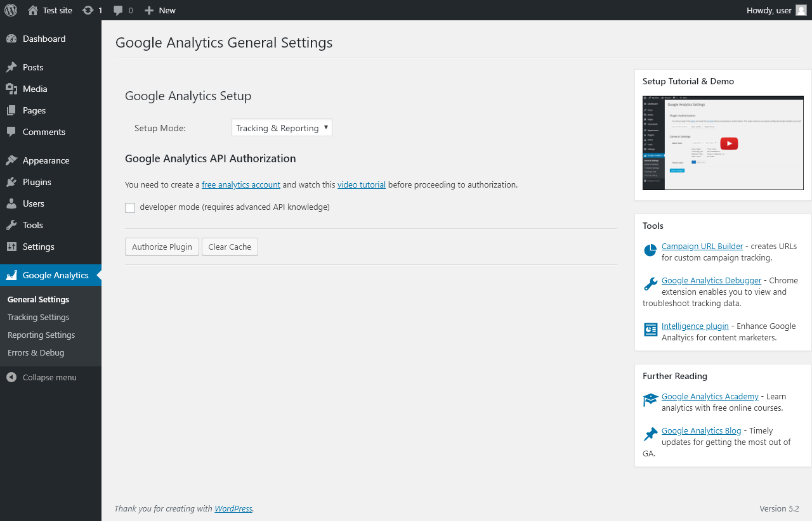Click the Test site name in admin bar
Viewport: 812px width, 521px height.
pyautogui.click(x=58, y=10)
